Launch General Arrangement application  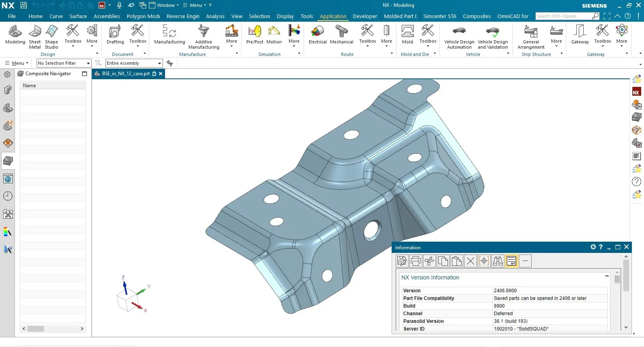point(531,37)
